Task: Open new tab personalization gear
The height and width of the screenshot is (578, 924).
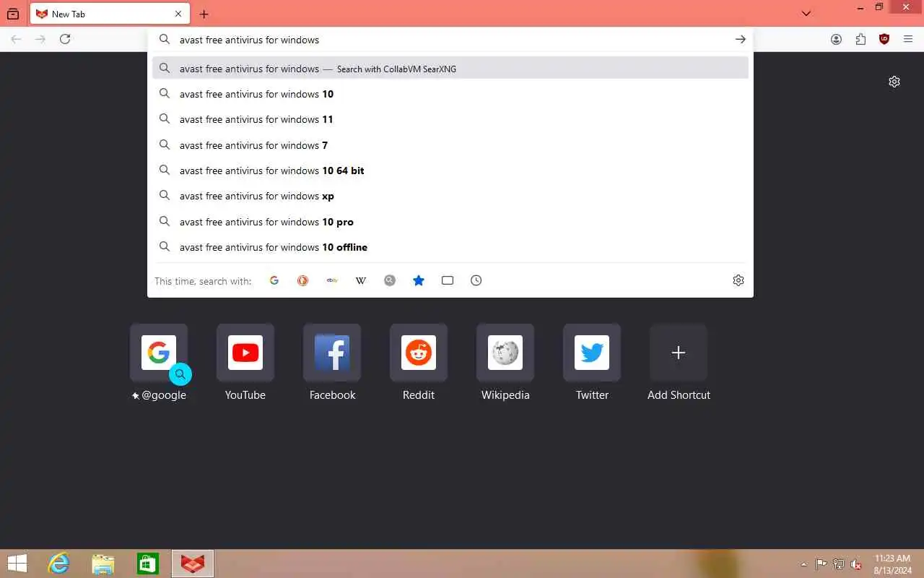Action: tap(894, 82)
